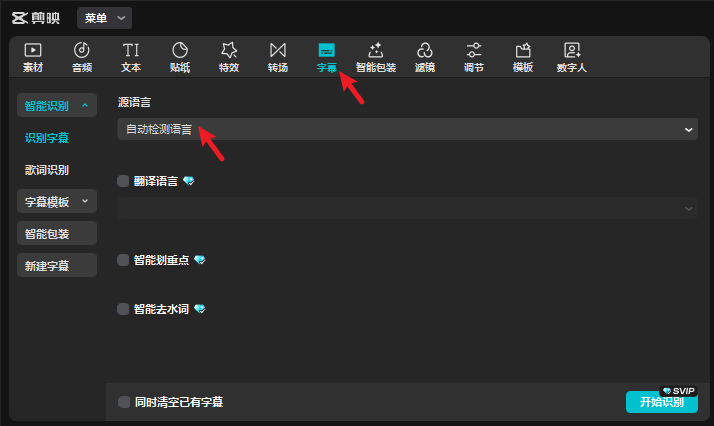
Task: Click the 开始识别 button
Action: coord(661,402)
